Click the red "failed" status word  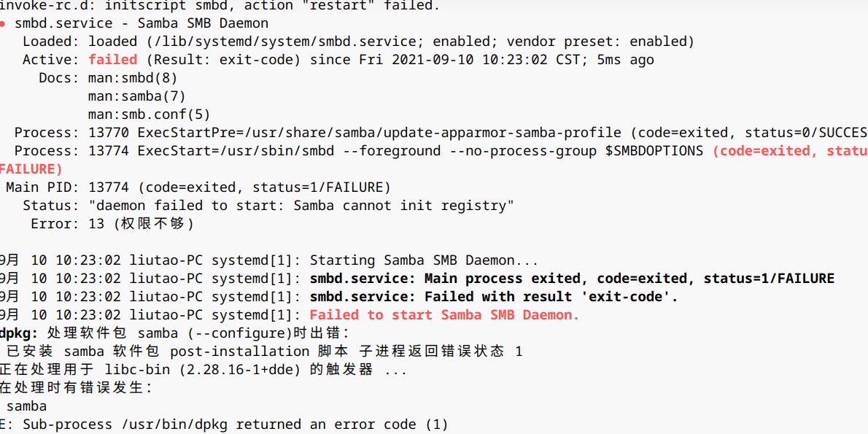pos(112,60)
